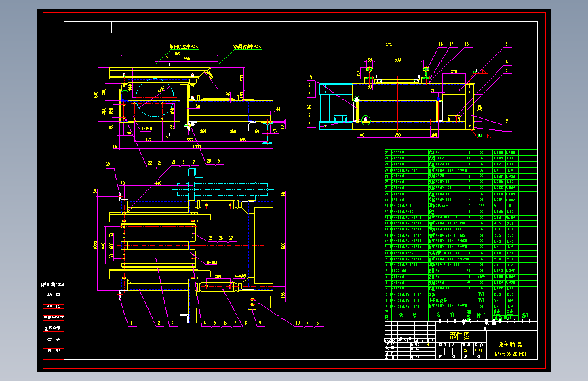588x381 pixels.
Task: Select balloon number 19 in section view
Action: coord(310,78)
